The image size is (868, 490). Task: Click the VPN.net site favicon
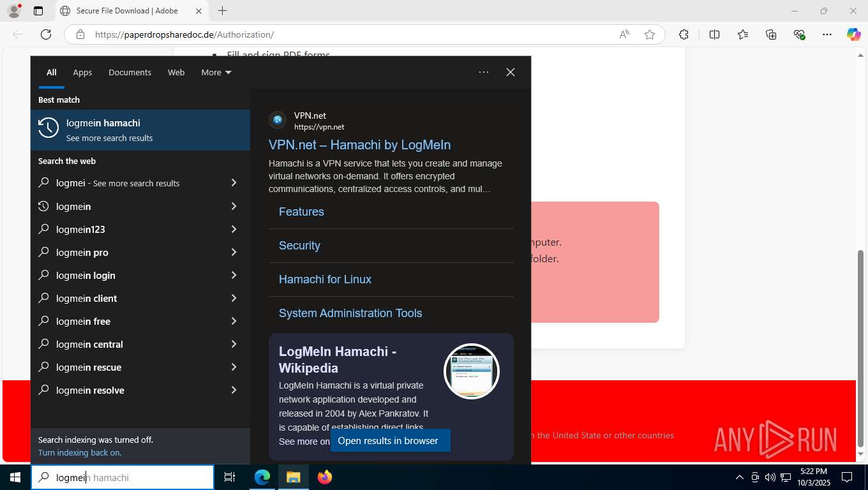click(278, 119)
